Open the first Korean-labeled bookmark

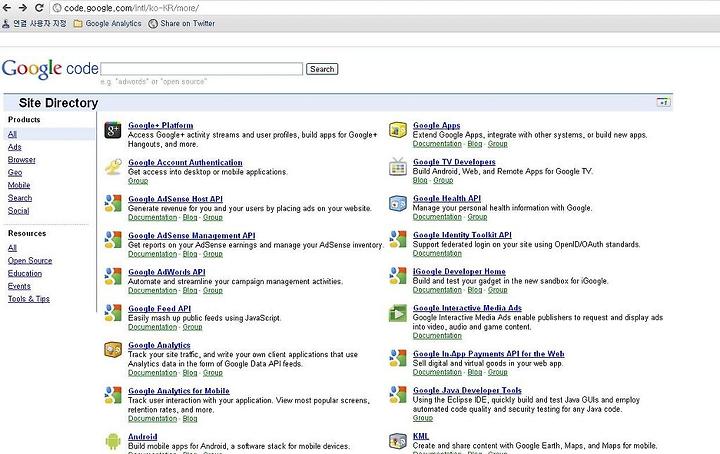[35, 23]
